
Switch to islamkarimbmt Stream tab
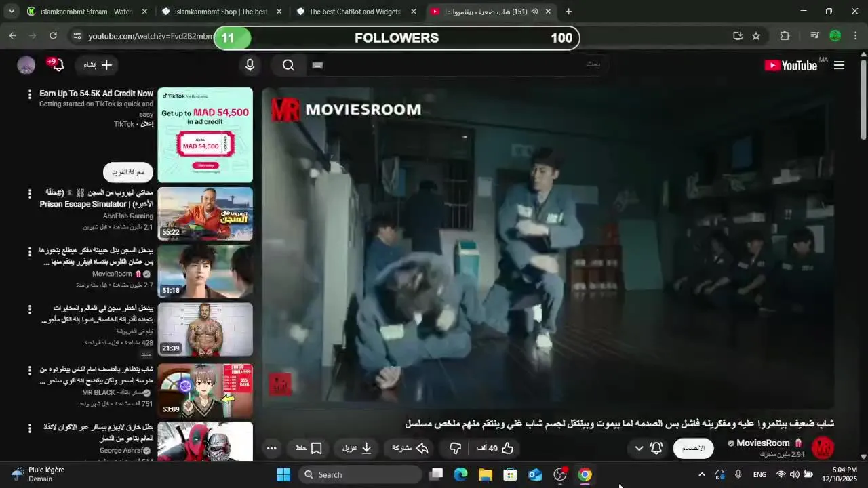pyautogui.click(x=86, y=12)
